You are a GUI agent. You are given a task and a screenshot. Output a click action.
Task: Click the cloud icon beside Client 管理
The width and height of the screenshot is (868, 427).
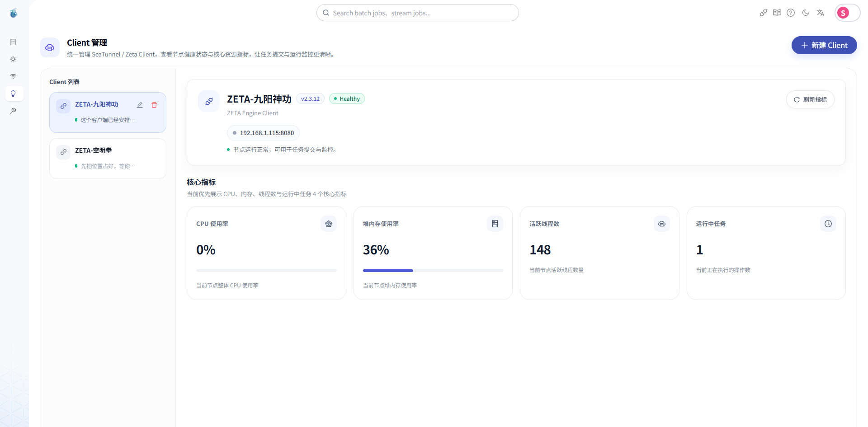50,47
